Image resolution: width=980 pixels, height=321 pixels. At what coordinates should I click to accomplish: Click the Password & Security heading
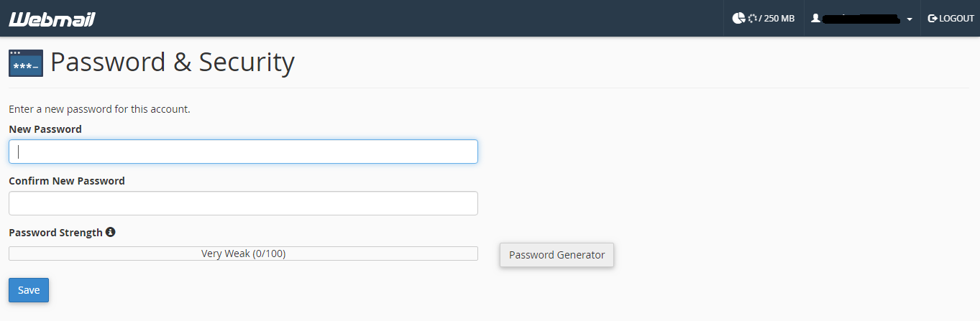point(173,62)
